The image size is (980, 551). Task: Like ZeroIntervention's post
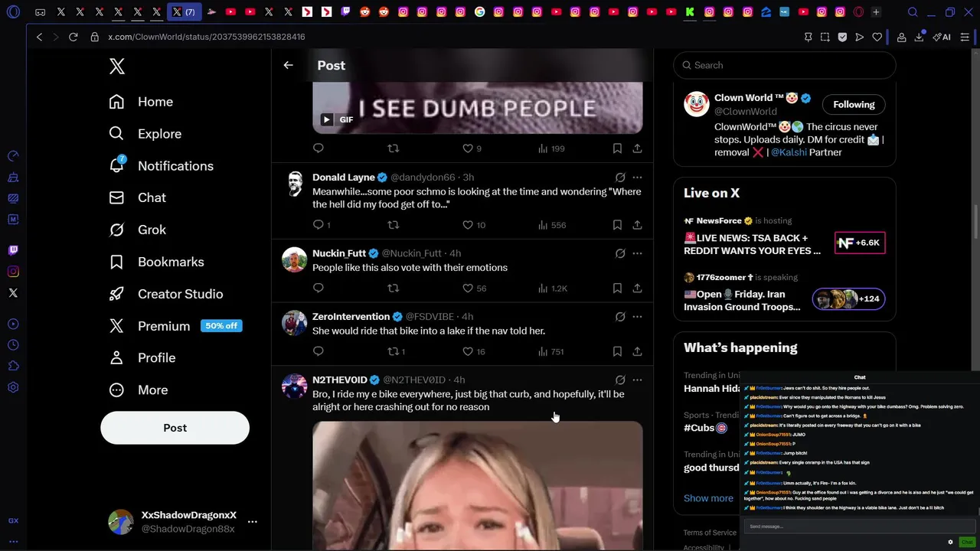[x=468, y=352]
